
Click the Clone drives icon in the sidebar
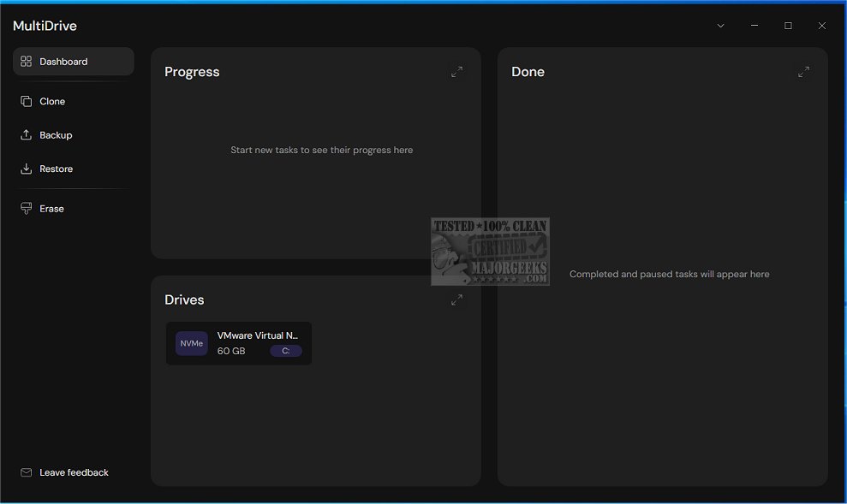(x=26, y=101)
